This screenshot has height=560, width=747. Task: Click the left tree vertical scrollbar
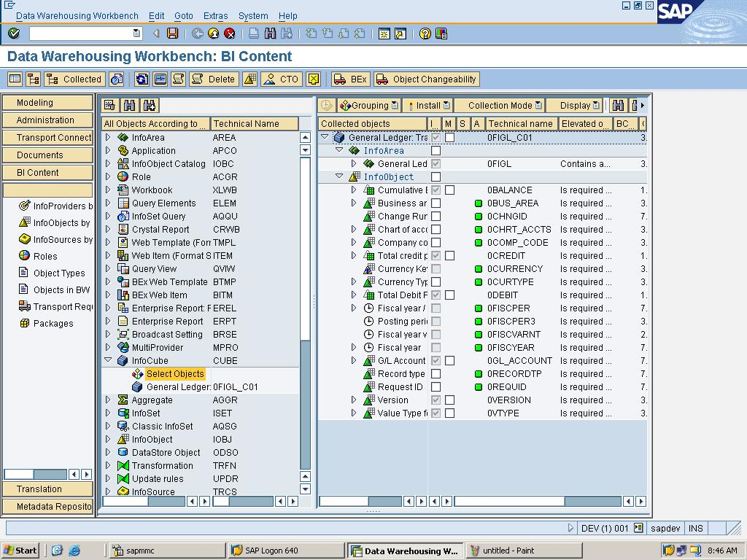coord(306,313)
